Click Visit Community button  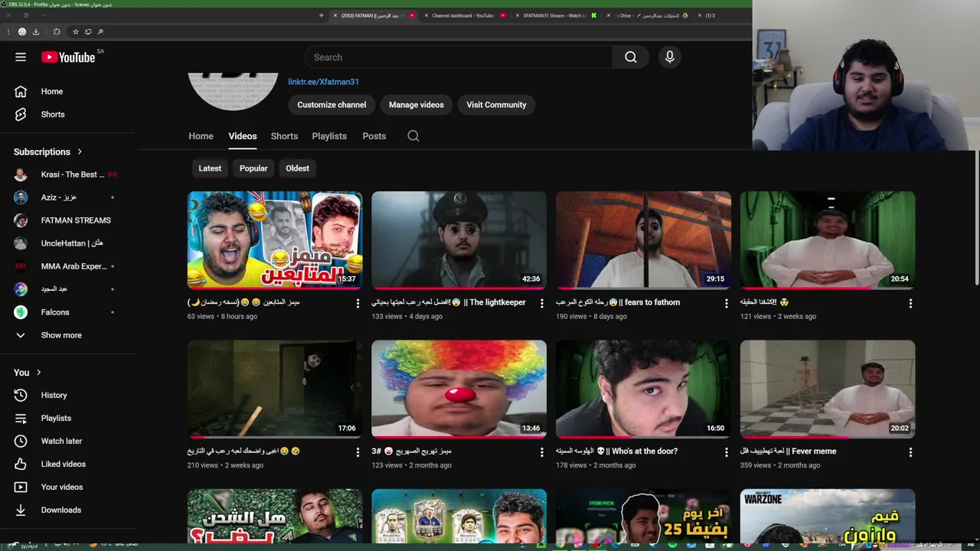click(496, 105)
